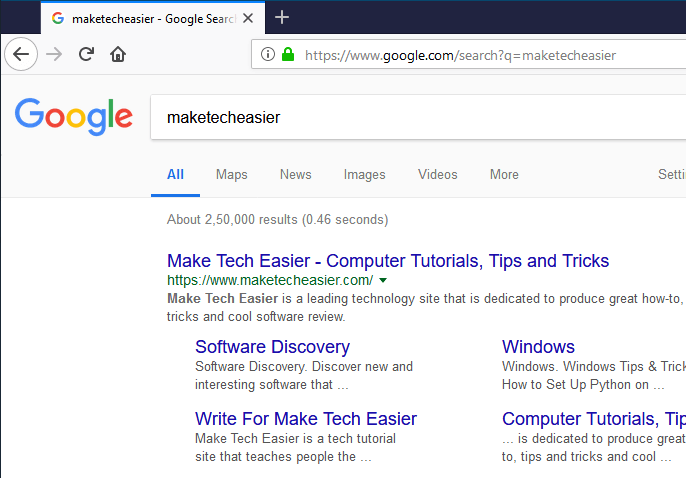Go back using the back arrow button

point(21,55)
